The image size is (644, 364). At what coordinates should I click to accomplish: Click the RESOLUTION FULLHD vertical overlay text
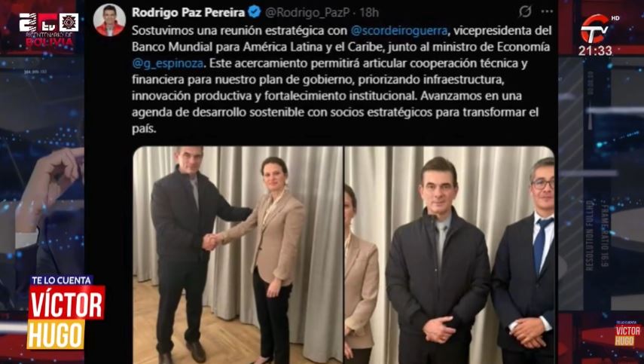click(589, 235)
